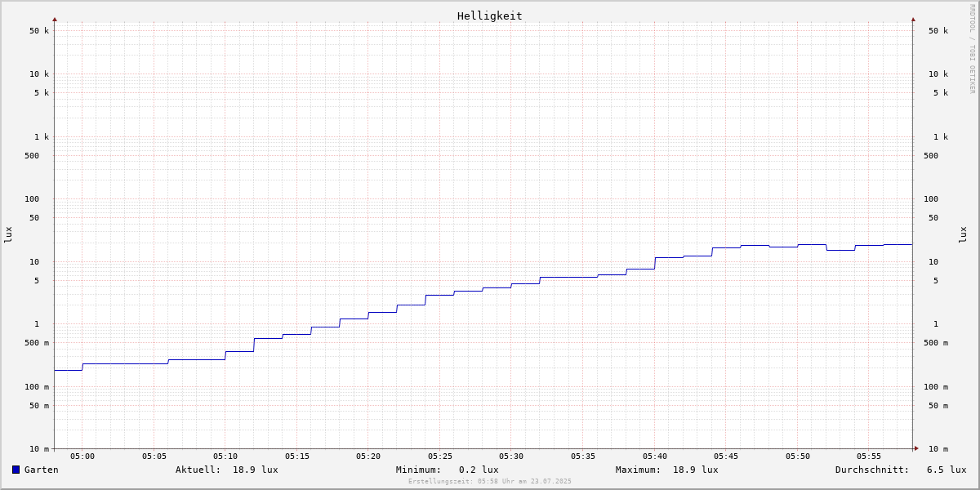Image resolution: width=980 pixels, height=490 pixels.
Task: Click the 05:15 time axis label
Action: [297, 457]
